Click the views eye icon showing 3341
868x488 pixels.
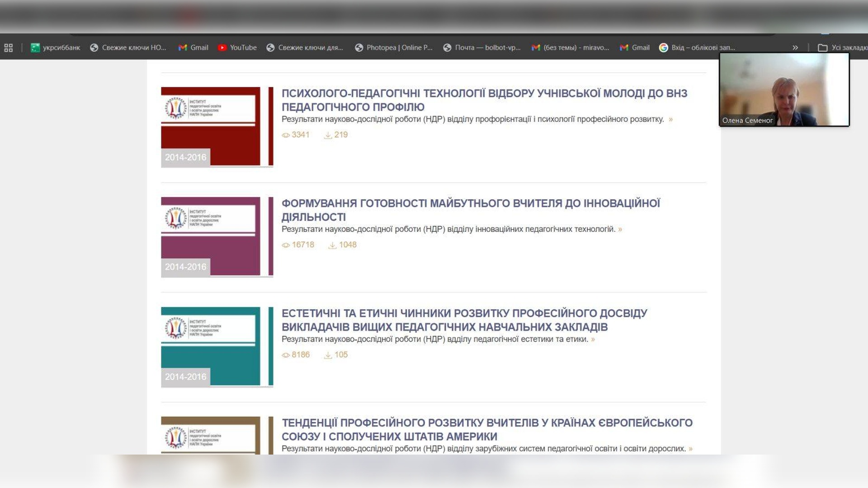coord(286,135)
